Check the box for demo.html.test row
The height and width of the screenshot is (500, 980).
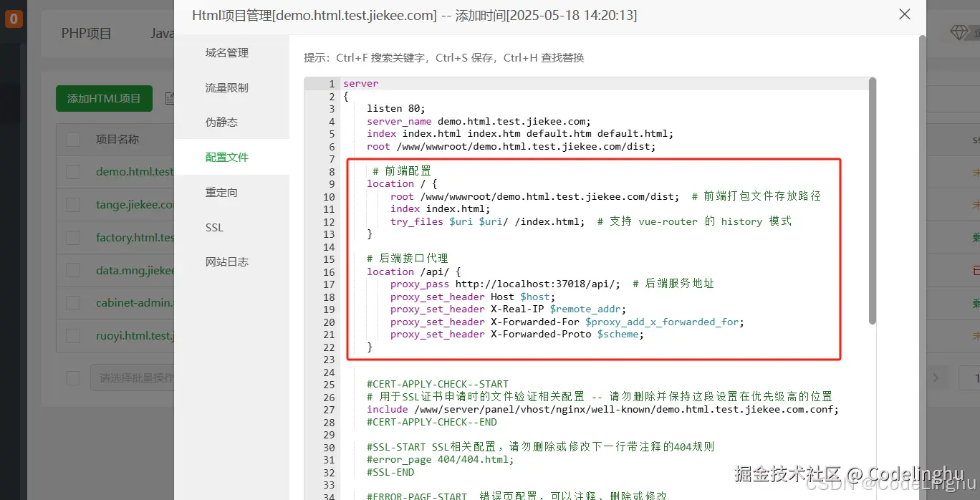pos(73,172)
